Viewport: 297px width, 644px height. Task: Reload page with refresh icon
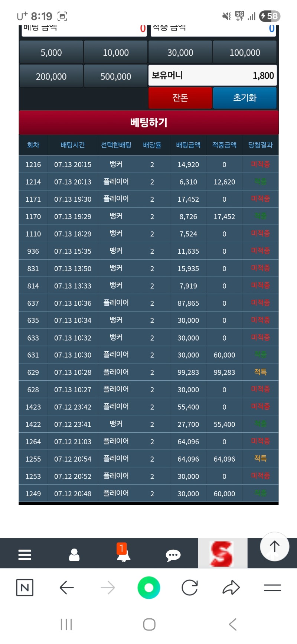(190, 588)
